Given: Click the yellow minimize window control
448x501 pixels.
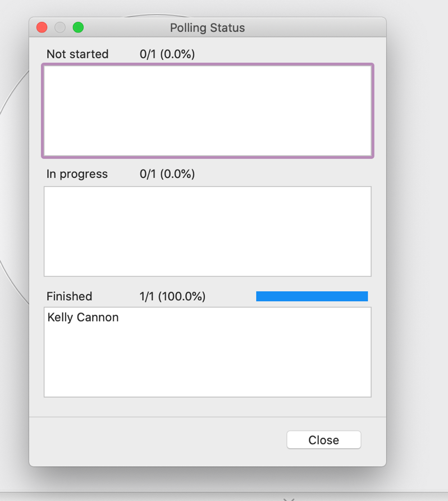Looking at the screenshot, I should click(60, 26).
